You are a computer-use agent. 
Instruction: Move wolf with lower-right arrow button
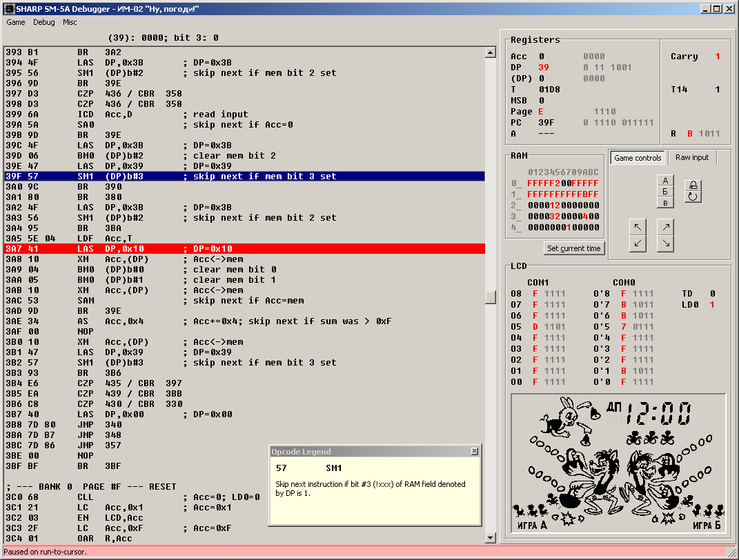point(665,243)
